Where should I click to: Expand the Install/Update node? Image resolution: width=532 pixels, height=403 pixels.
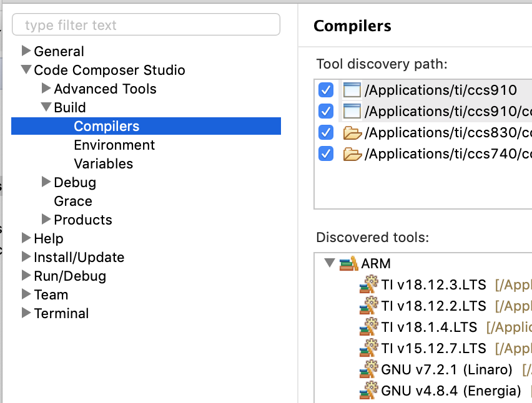(x=26, y=256)
